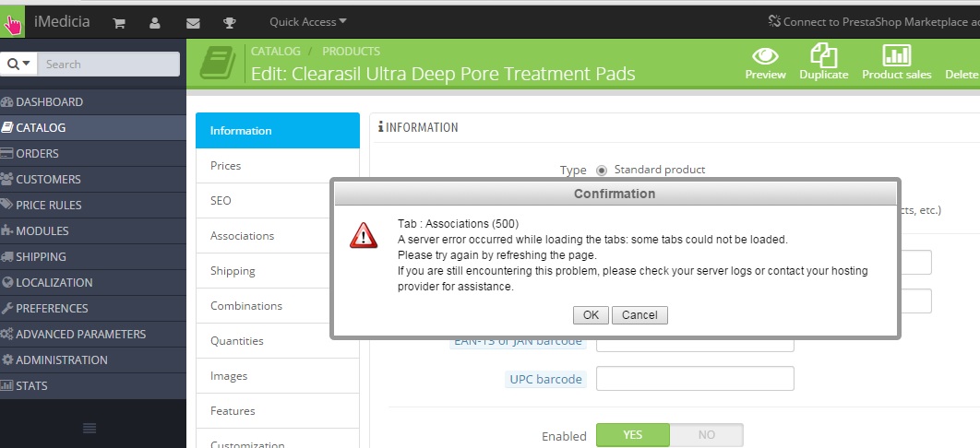Click OK in the Confirmation dialog
Viewport: 980px width, 448px height.
(x=591, y=315)
